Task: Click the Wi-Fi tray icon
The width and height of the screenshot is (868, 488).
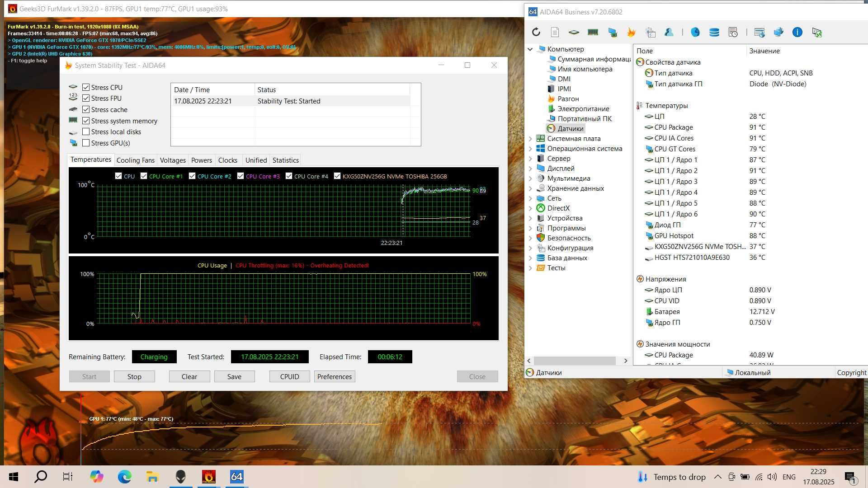Action: (x=759, y=477)
